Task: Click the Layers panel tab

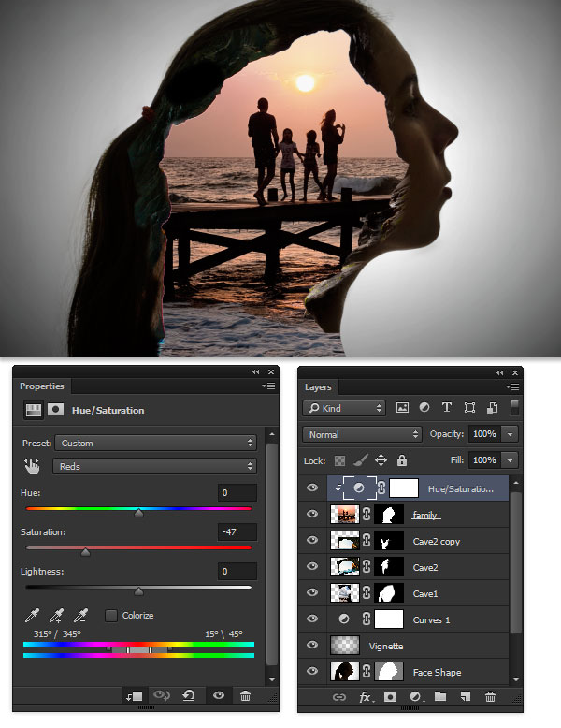Action: point(318,387)
